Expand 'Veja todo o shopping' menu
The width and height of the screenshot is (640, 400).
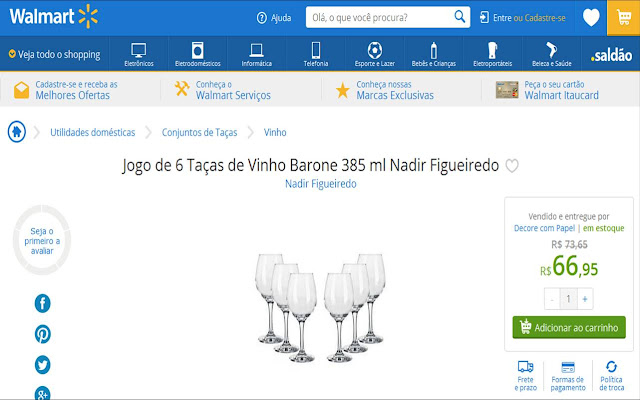pos(54,54)
